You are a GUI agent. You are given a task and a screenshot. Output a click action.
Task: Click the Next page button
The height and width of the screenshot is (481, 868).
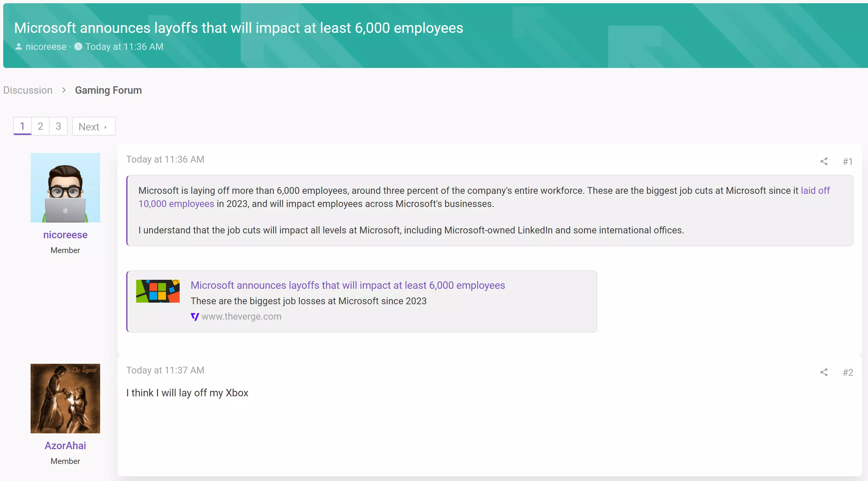coord(94,126)
